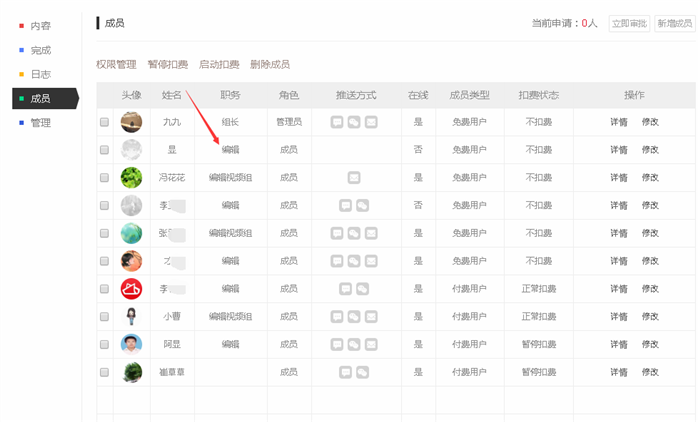Click the WeChat push icon in 崔草草's row
The height and width of the screenshot is (422, 700).
(x=362, y=372)
